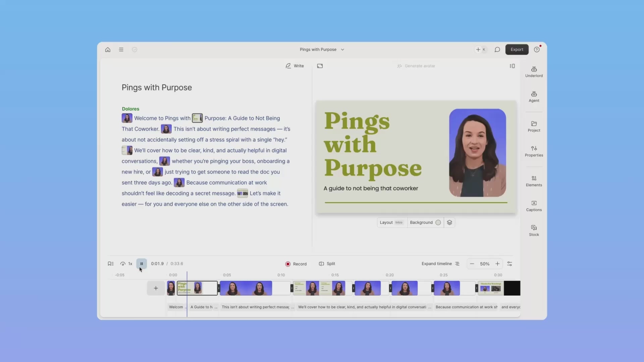Open the Elements panel

coord(534,181)
